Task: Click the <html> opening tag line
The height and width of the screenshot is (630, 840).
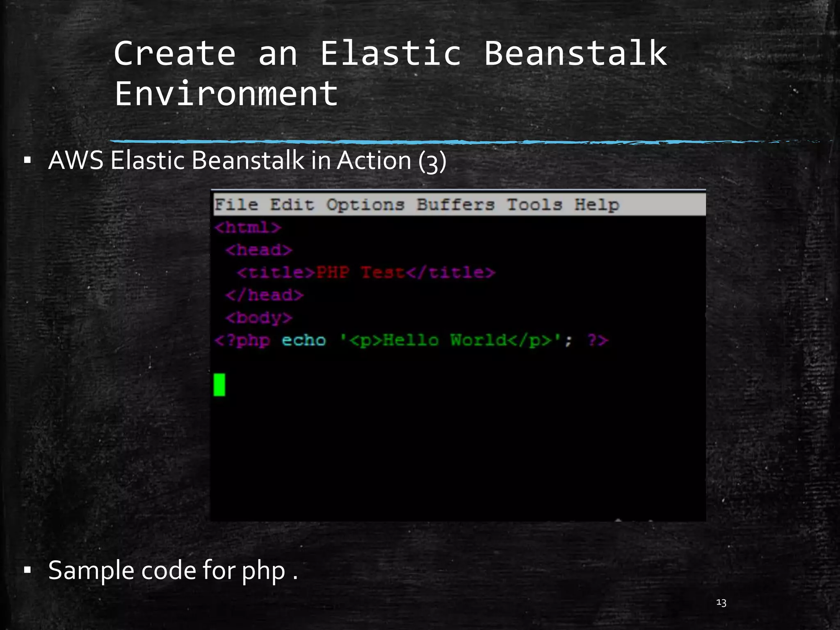Action: [248, 227]
